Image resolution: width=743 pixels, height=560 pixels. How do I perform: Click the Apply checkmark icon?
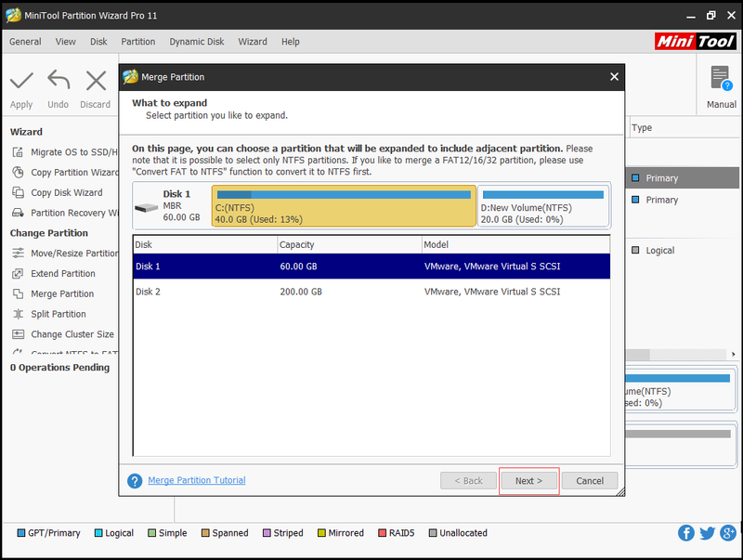tap(21, 81)
